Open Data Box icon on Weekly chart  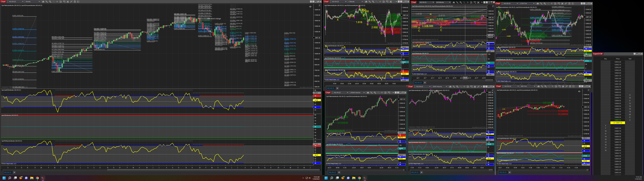(61, 2)
